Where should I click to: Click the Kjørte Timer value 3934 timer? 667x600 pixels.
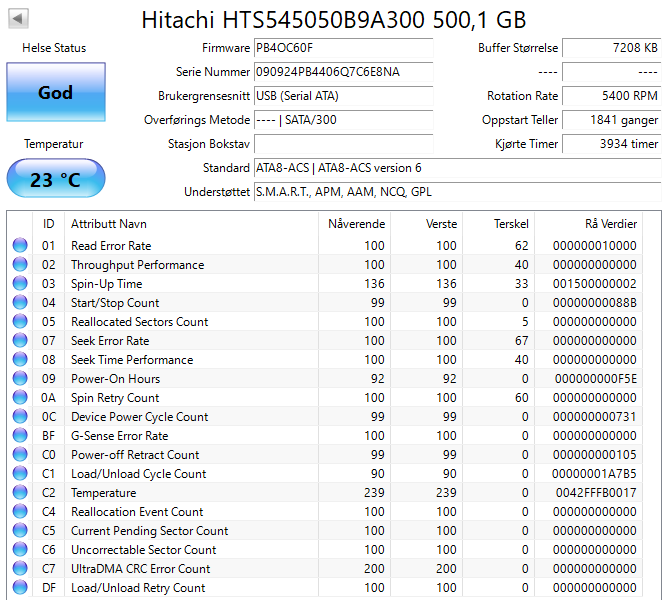[x=611, y=144]
